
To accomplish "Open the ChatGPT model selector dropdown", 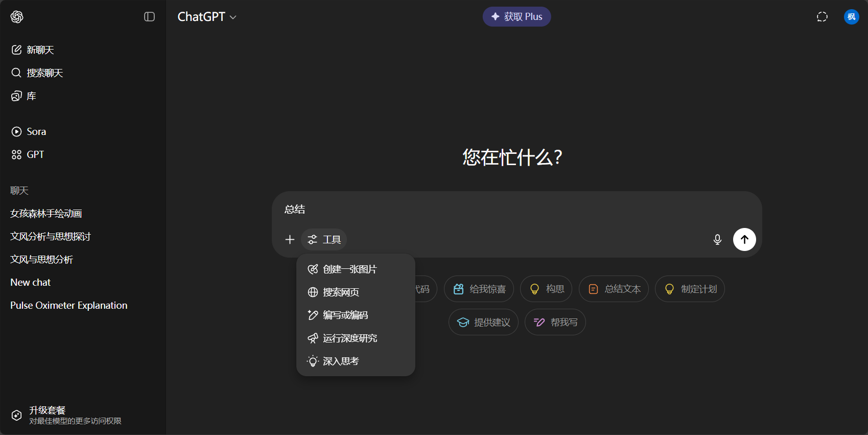I will point(207,17).
